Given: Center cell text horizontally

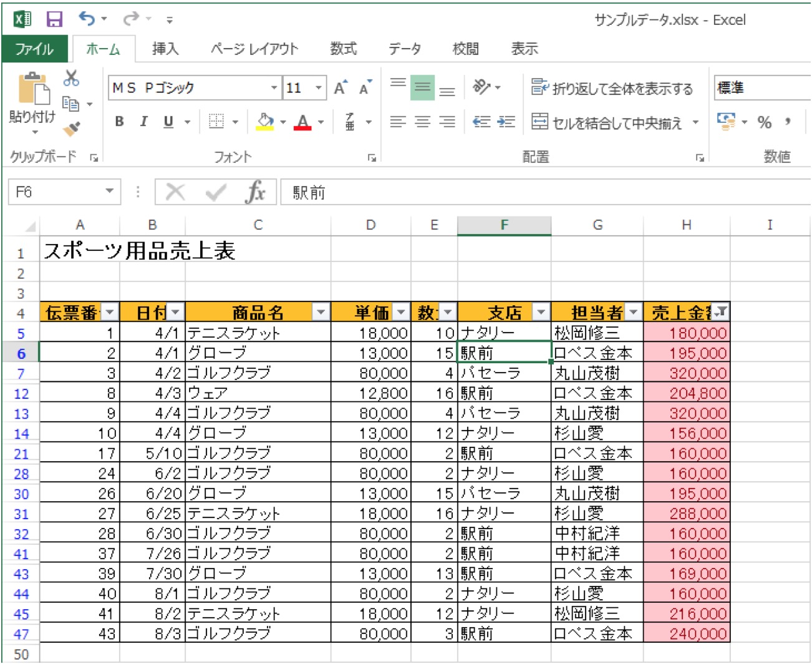Looking at the screenshot, I should pos(422,122).
